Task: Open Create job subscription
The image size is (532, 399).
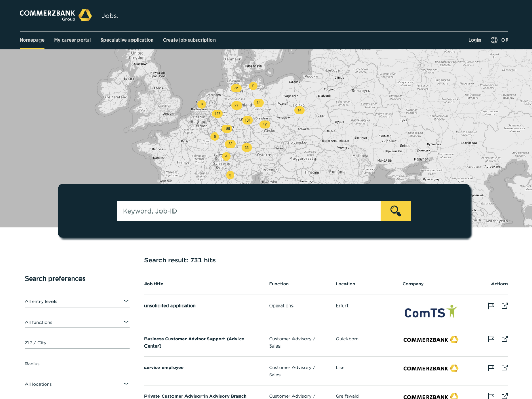Action: [190, 39]
